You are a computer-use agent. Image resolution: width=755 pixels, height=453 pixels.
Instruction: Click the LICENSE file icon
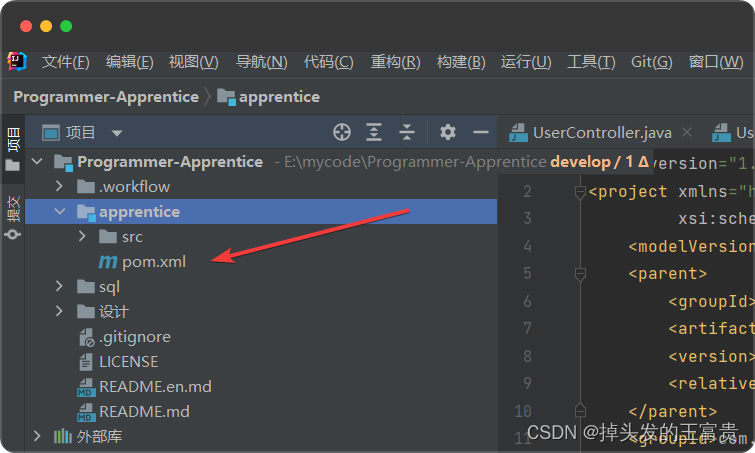pyautogui.click(x=86, y=362)
